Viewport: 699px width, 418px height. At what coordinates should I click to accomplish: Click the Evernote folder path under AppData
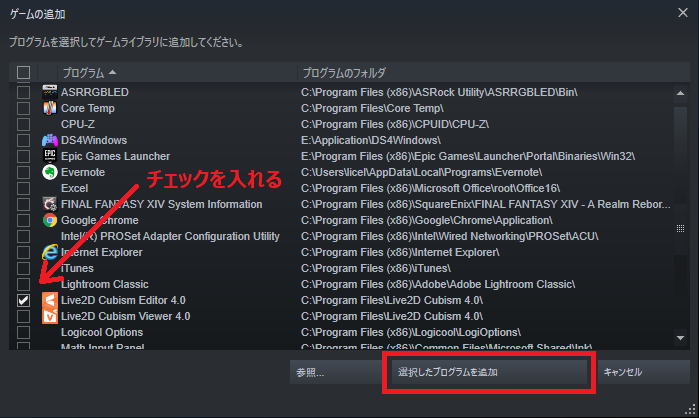click(422, 172)
